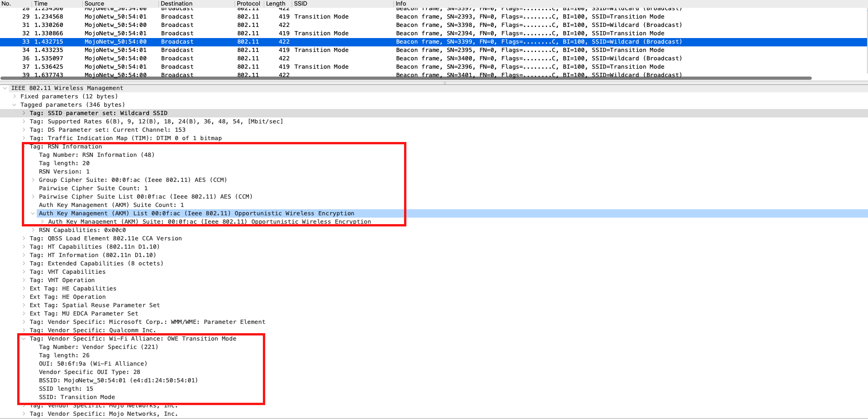Expand the HT Capabilities tag
This screenshot has width=868, height=419.
[24, 246]
